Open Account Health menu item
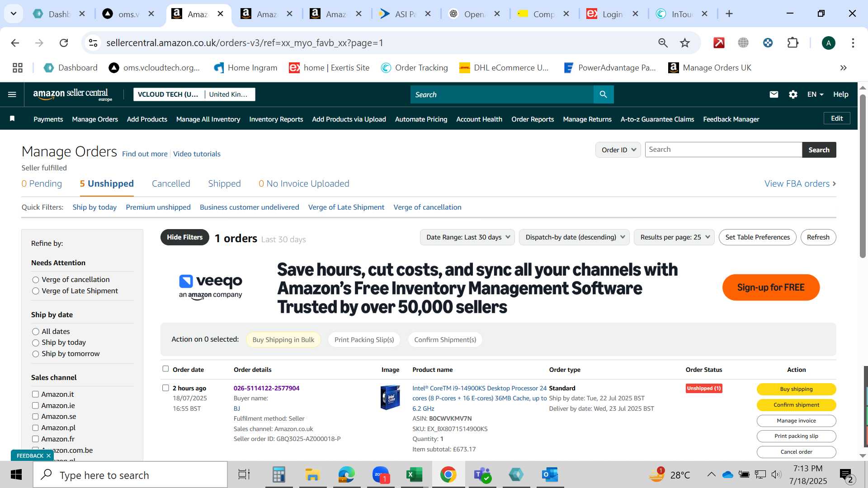This screenshot has width=868, height=488. [479, 119]
